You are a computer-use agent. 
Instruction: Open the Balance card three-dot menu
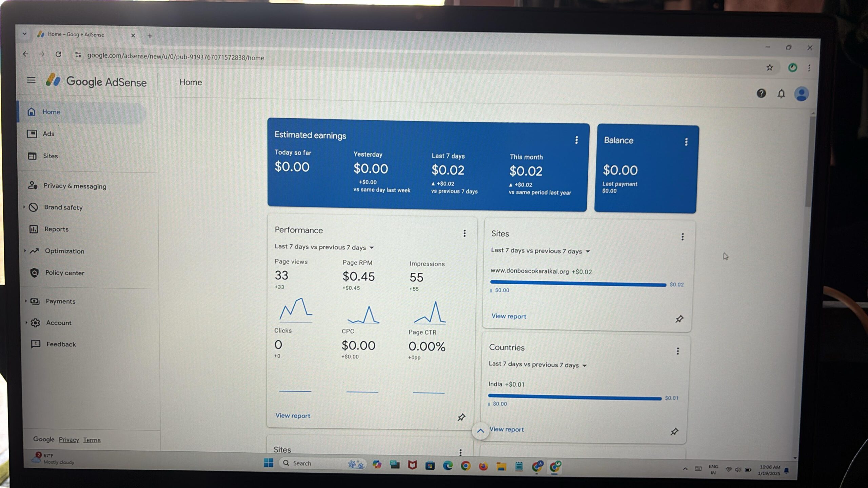tap(686, 142)
